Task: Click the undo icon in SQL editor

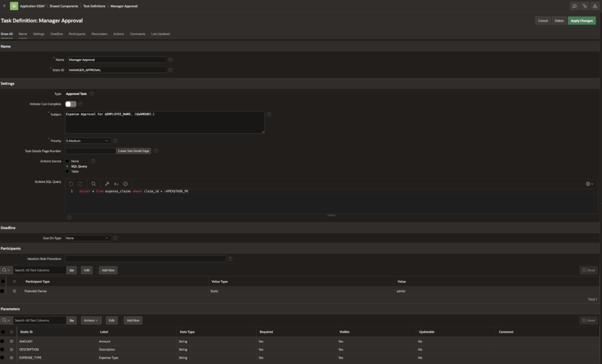Action: click(71, 184)
